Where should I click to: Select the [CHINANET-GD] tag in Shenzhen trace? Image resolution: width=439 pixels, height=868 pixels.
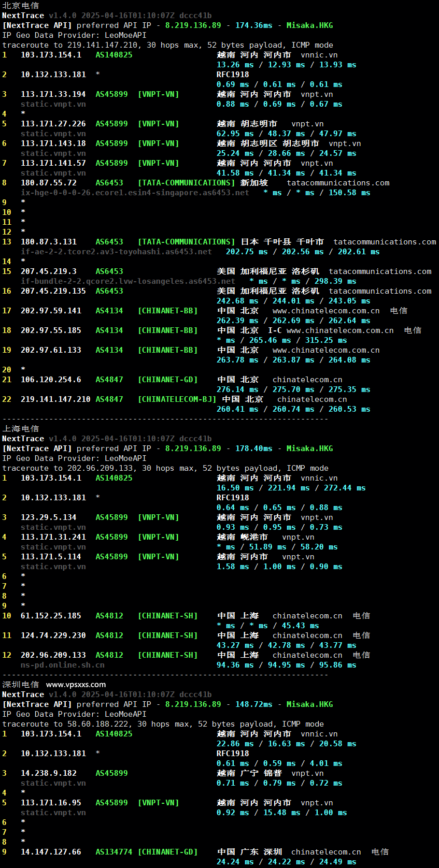point(167,852)
